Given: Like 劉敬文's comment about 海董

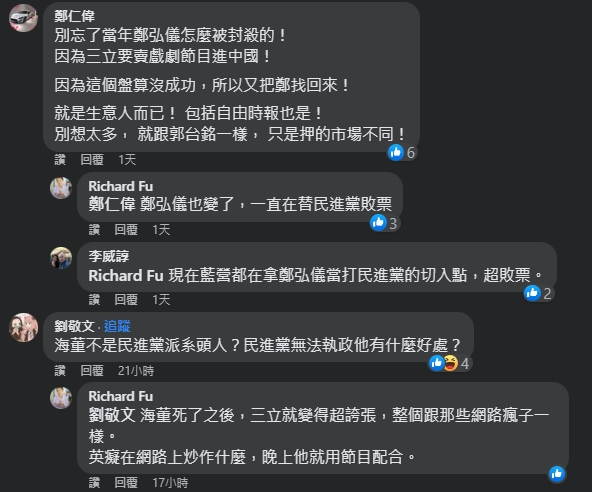Looking at the screenshot, I should (x=60, y=370).
